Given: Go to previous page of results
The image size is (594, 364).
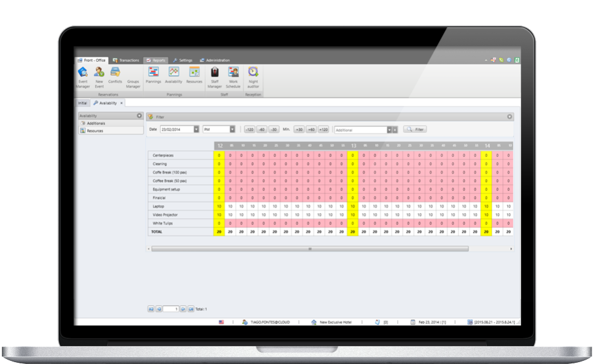Looking at the screenshot, I should point(159,309).
